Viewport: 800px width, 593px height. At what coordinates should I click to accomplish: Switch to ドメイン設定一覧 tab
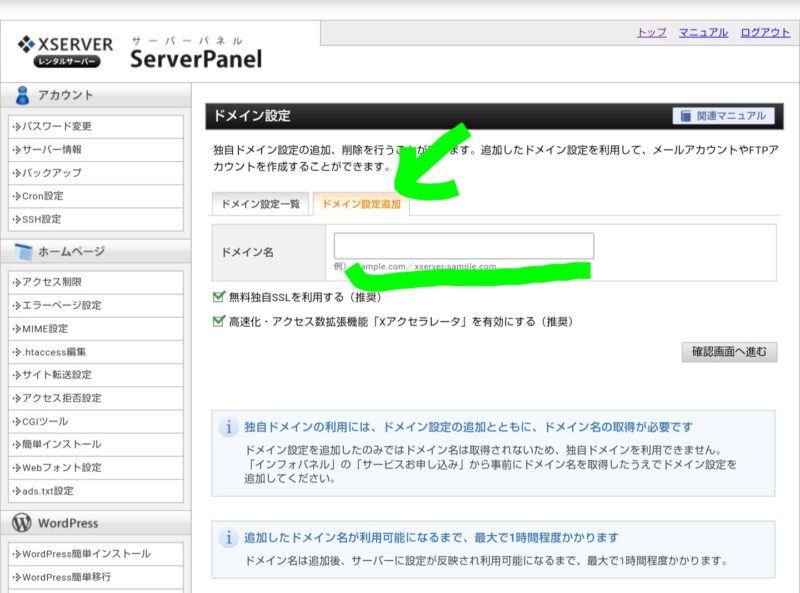point(260,204)
